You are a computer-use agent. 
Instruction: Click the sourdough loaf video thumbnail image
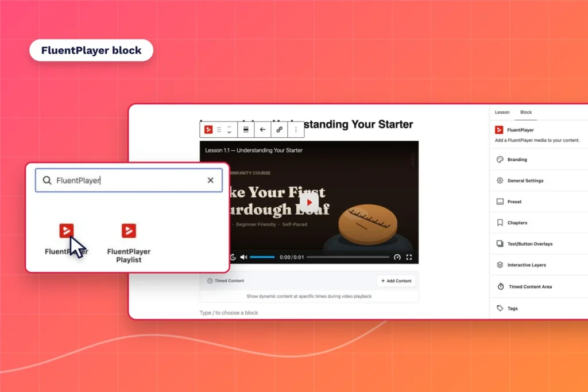coord(309,203)
